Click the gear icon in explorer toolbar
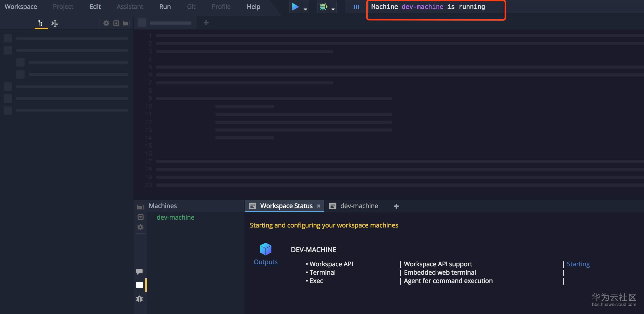This screenshot has width=644, height=314. pyautogui.click(x=106, y=23)
